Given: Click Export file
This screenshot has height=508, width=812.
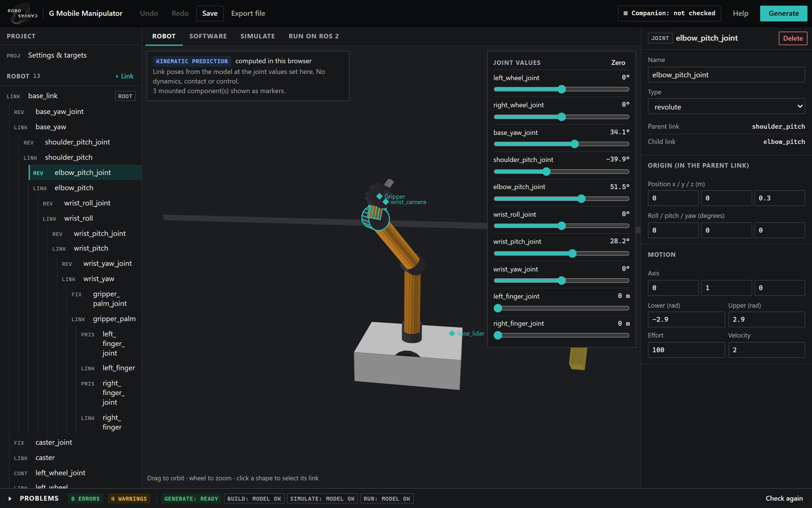Looking at the screenshot, I should (x=248, y=14).
